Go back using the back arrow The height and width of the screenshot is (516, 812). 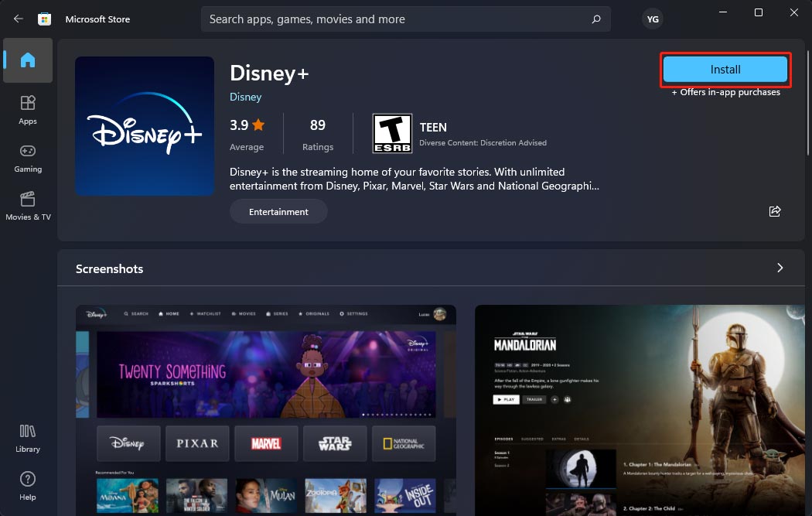(19, 19)
